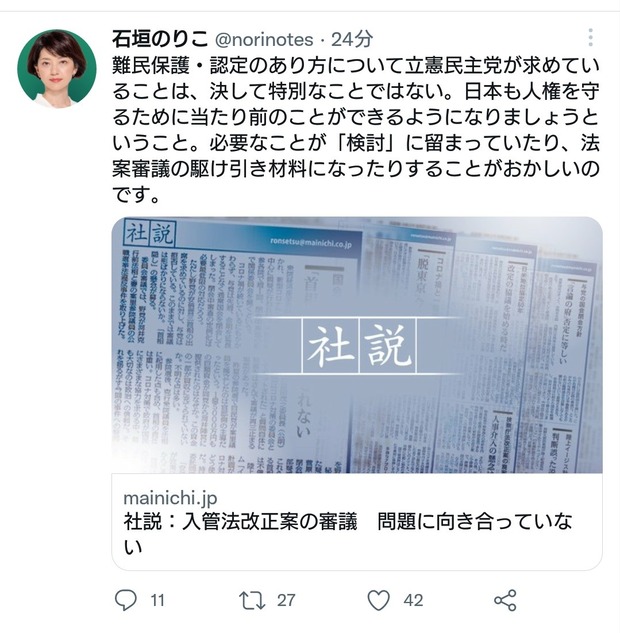Click the ronsetsu@mainichi.co.jp text in the image
The width and height of the screenshot is (620, 633).
click(x=311, y=243)
